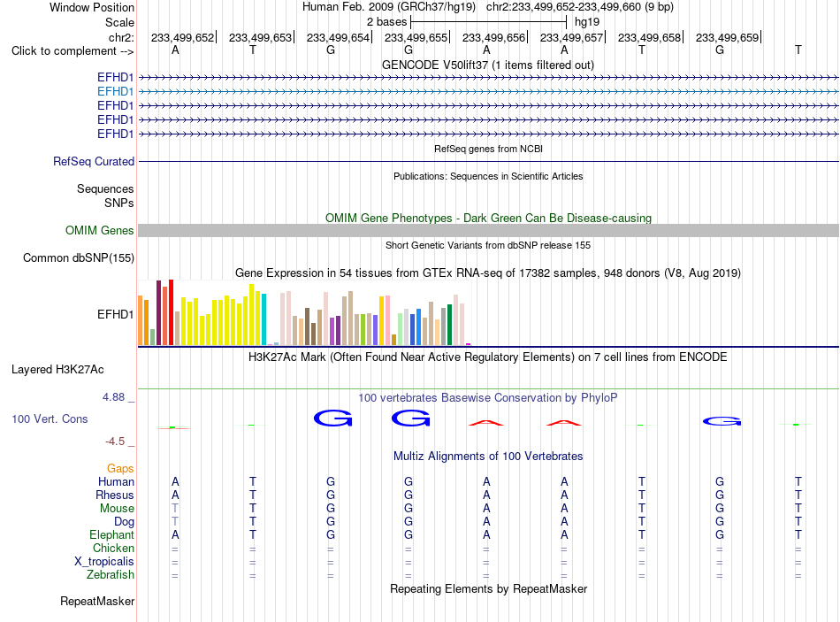Click the cyan bar in GTEx expression chart
This screenshot has width=840, height=622.
pos(263,319)
